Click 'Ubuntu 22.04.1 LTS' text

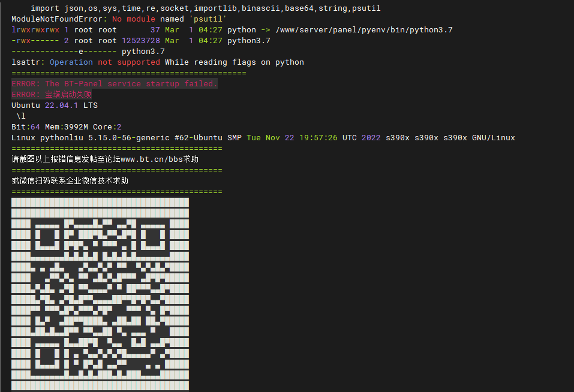pyautogui.click(x=55, y=105)
